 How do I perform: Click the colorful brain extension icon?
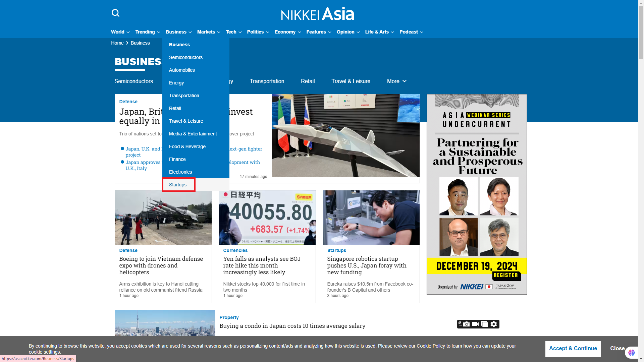[632, 353]
